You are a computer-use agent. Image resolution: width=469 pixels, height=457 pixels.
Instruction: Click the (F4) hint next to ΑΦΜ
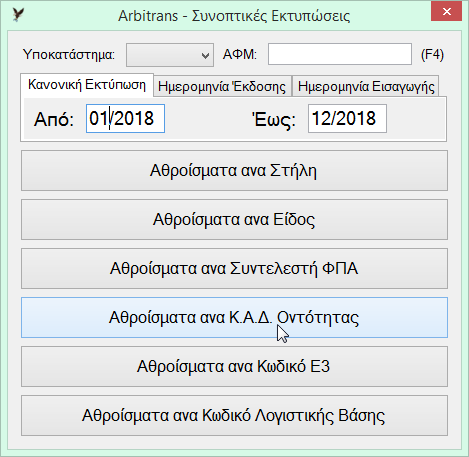click(x=432, y=54)
